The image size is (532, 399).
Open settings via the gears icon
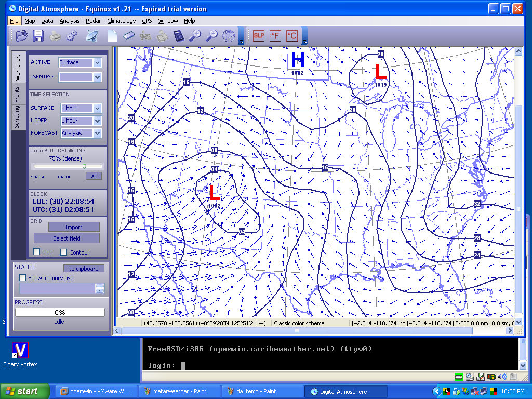tap(72, 36)
